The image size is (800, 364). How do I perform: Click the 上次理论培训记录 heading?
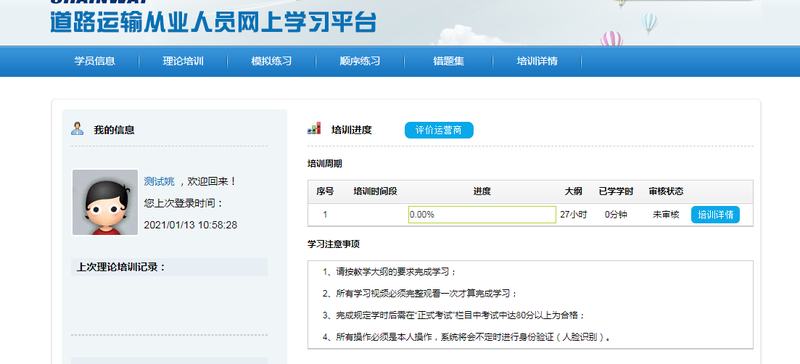click(121, 267)
